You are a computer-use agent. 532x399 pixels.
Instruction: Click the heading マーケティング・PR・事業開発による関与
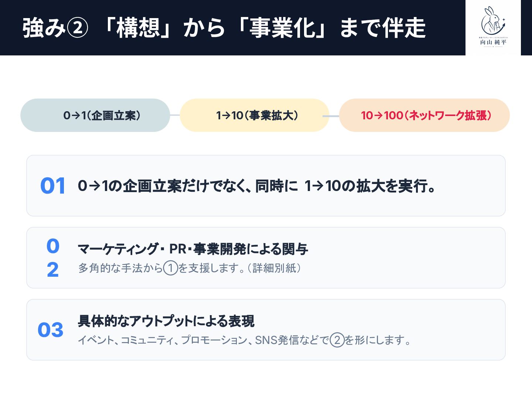(193, 249)
